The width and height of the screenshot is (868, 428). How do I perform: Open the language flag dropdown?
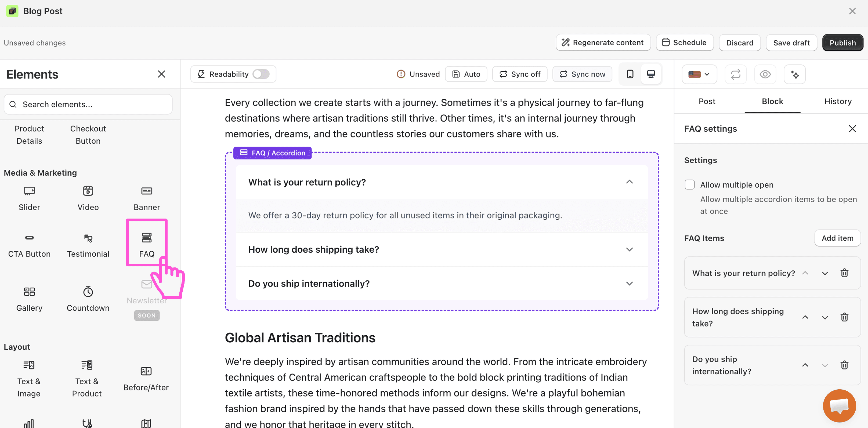(x=699, y=74)
